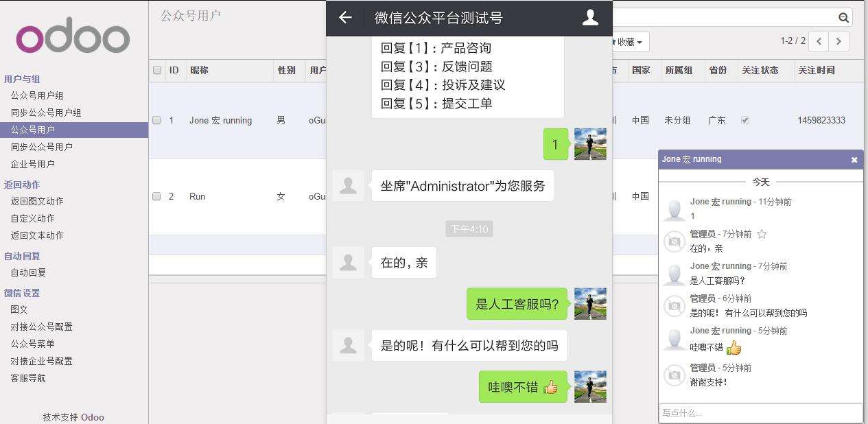
Task: Toggle the select-all checkbox in table header
Action: click(x=157, y=70)
